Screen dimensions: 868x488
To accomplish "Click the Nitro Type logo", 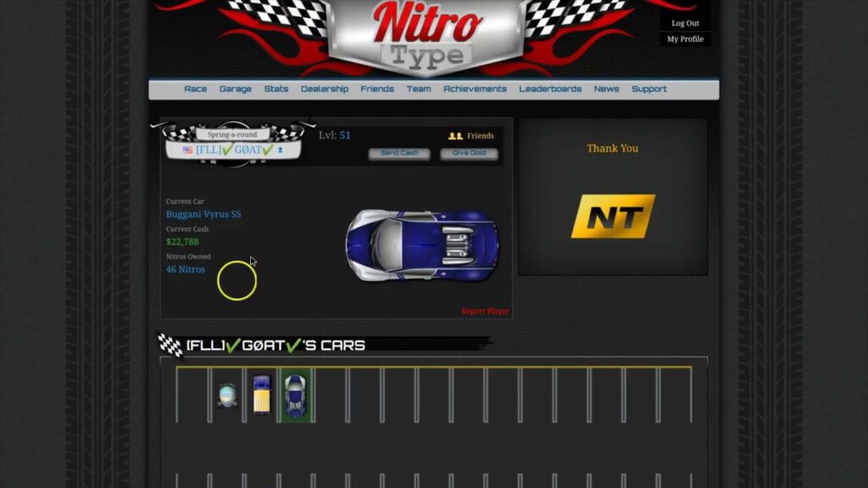I will pos(426,37).
